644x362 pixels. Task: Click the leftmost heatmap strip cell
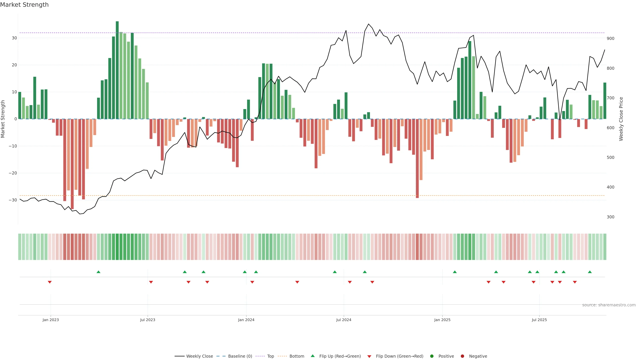pos(20,247)
